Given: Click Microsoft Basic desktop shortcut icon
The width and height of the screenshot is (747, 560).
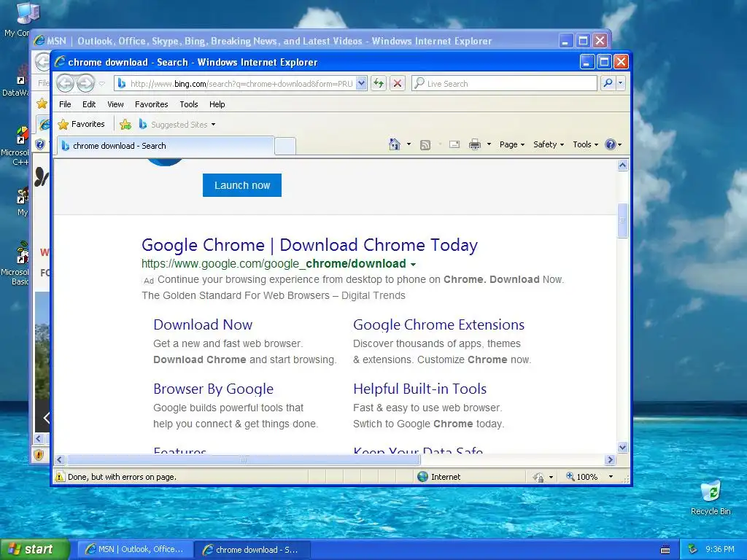Looking at the screenshot, I should point(21,253).
